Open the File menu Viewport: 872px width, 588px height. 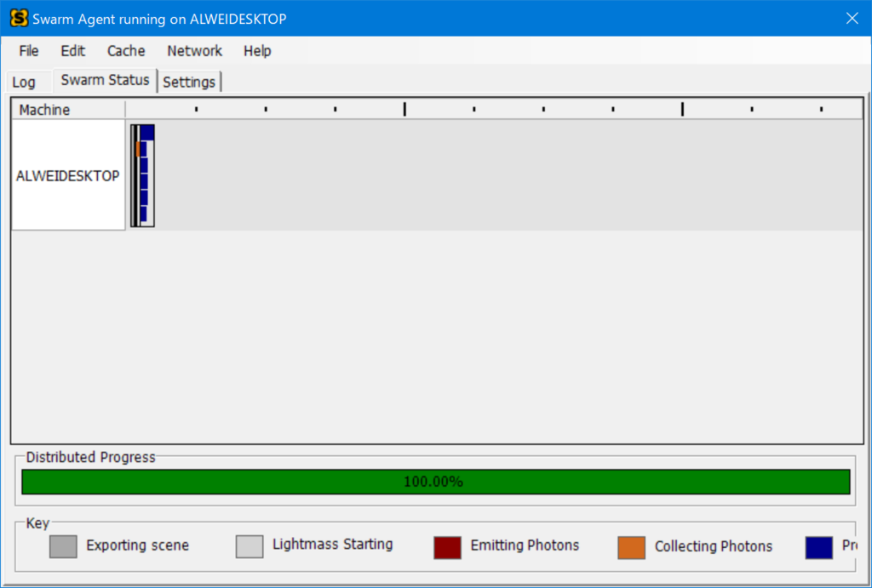tap(28, 51)
